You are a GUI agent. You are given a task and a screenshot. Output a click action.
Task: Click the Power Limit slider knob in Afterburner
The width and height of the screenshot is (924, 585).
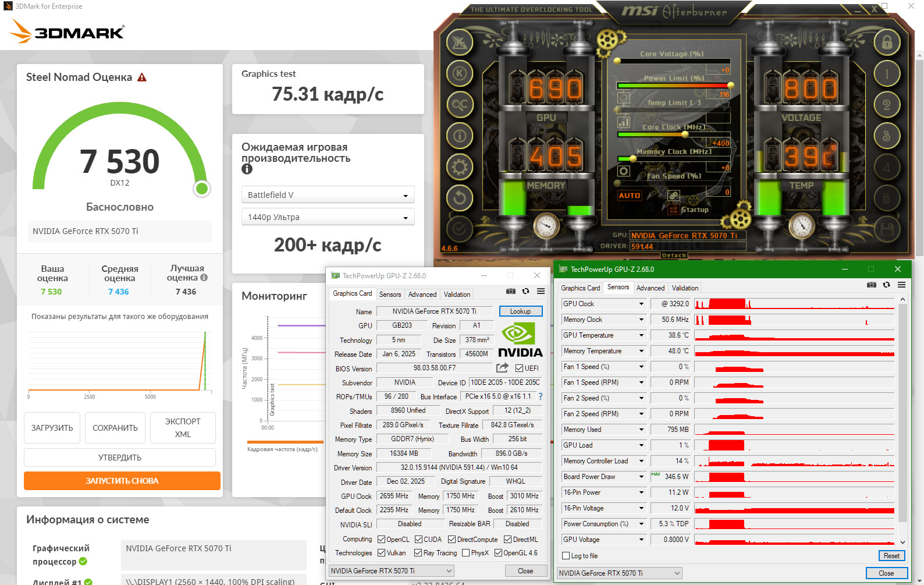[730, 85]
